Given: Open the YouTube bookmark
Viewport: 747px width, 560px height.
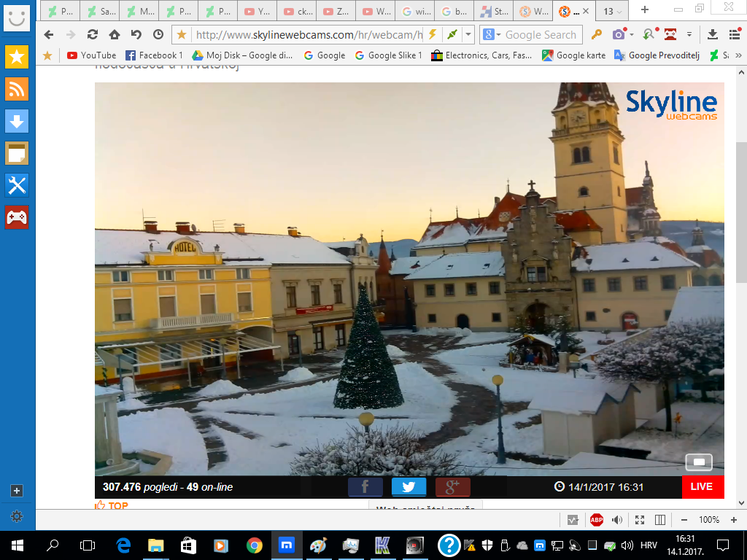Looking at the screenshot, I should click(x=91, y=55).
